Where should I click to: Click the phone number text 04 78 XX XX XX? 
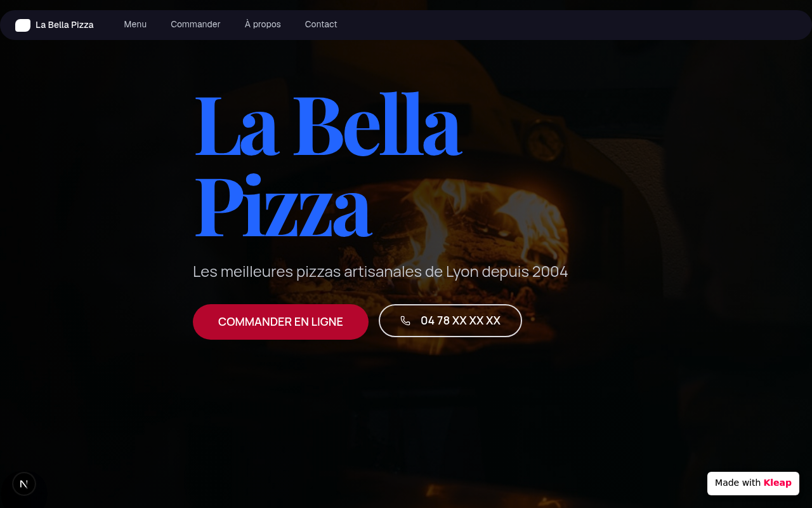(x=461, y=321)
